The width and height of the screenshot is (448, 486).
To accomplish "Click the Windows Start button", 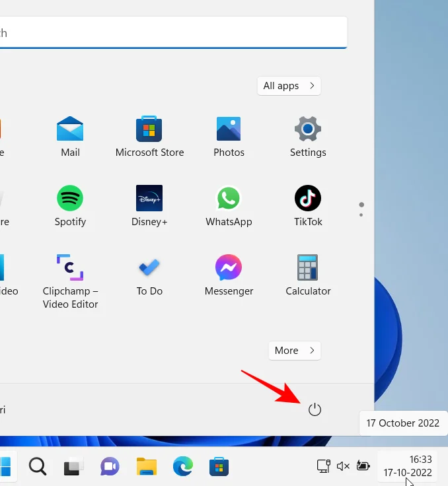I will coord(5,466).
